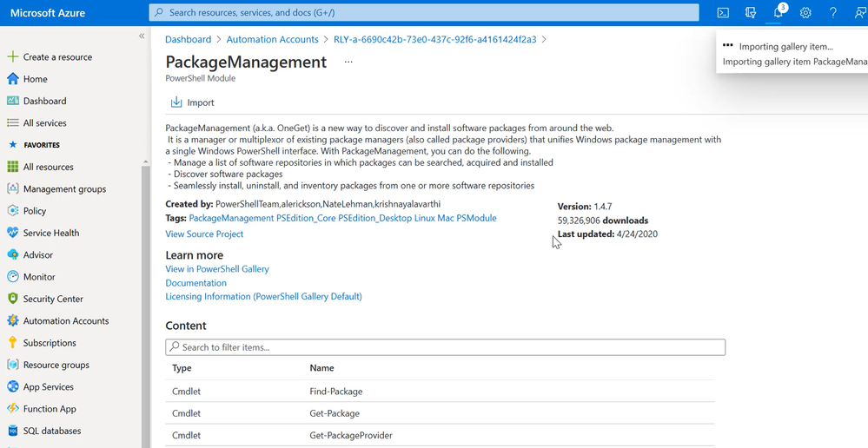
Task: Open the View Source Project link
Action: (204, 234)
